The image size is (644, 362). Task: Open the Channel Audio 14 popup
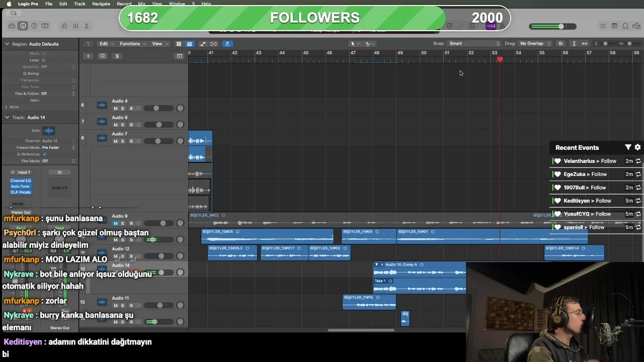pos(58,141)
